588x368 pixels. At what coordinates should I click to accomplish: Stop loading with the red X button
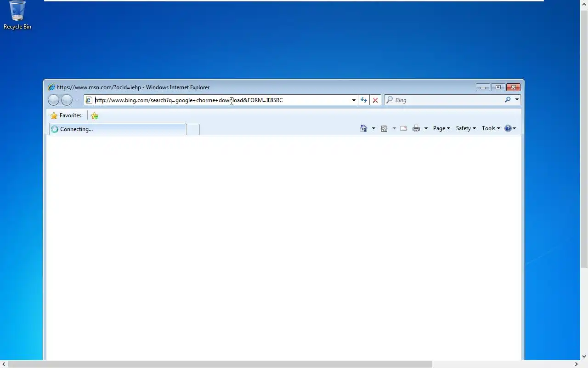(375, 100)
